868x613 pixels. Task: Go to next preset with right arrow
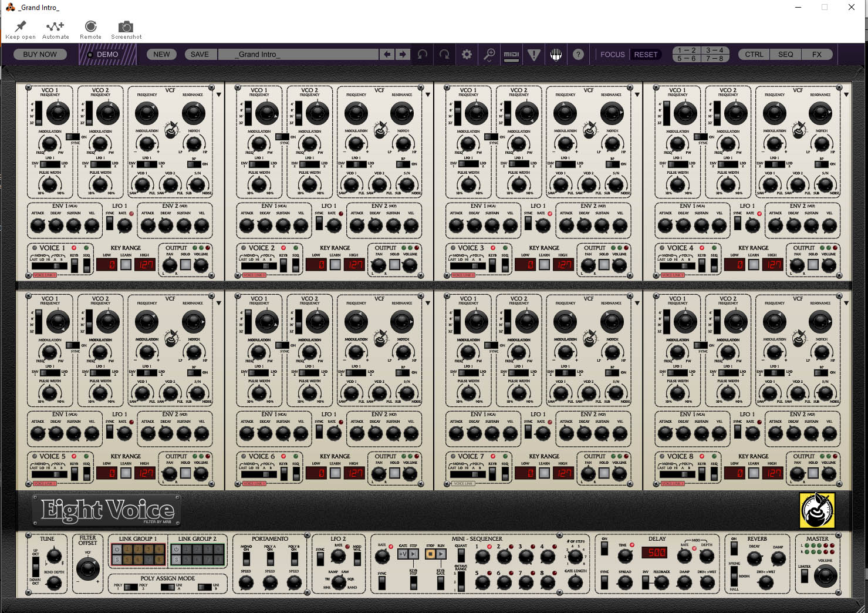[402, 54]
